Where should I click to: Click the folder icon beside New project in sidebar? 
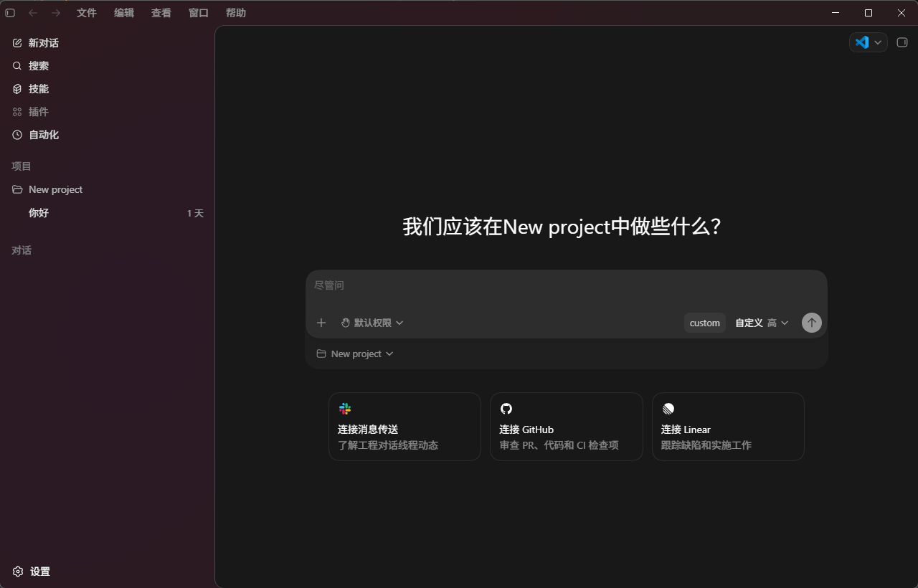pos(17,189)
